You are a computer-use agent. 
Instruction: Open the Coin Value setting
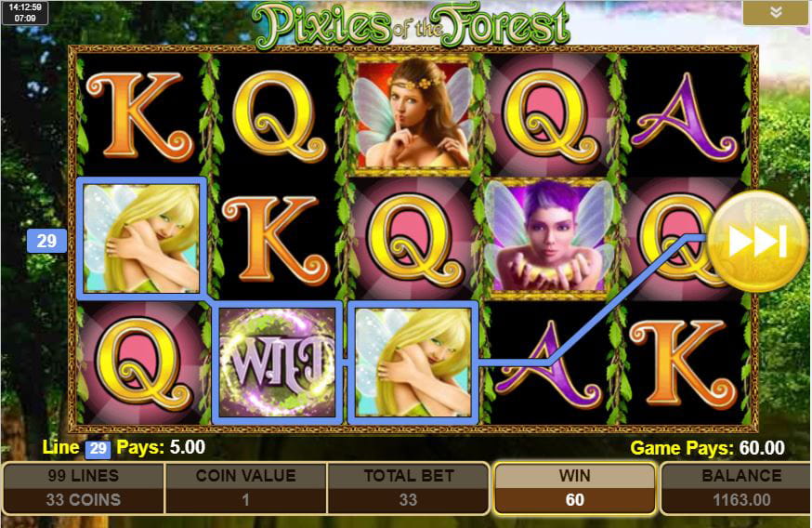point(246,488)
